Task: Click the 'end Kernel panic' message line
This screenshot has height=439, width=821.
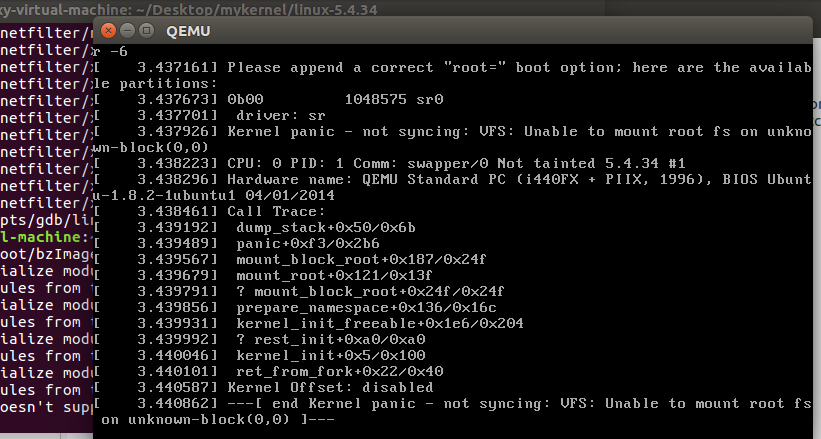Action: (500, 403)
